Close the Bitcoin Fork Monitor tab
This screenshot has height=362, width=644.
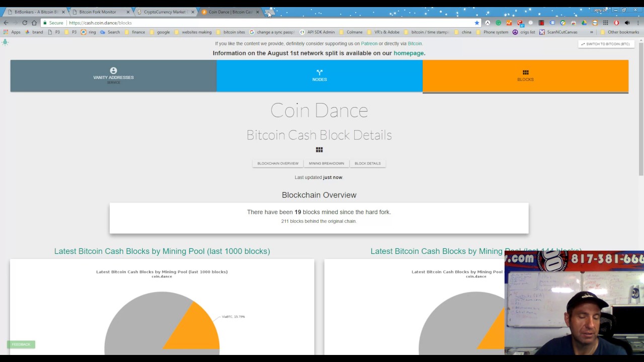[128, 12]
